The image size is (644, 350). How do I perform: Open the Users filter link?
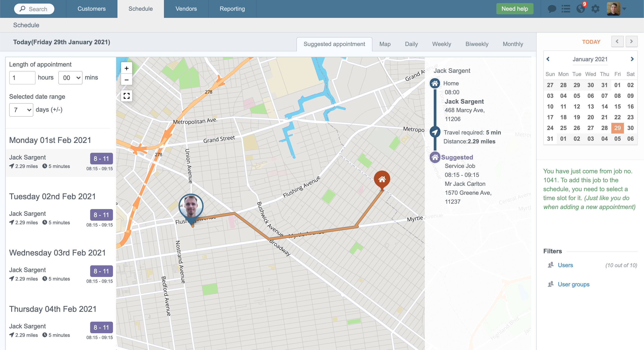coord(565,265)
